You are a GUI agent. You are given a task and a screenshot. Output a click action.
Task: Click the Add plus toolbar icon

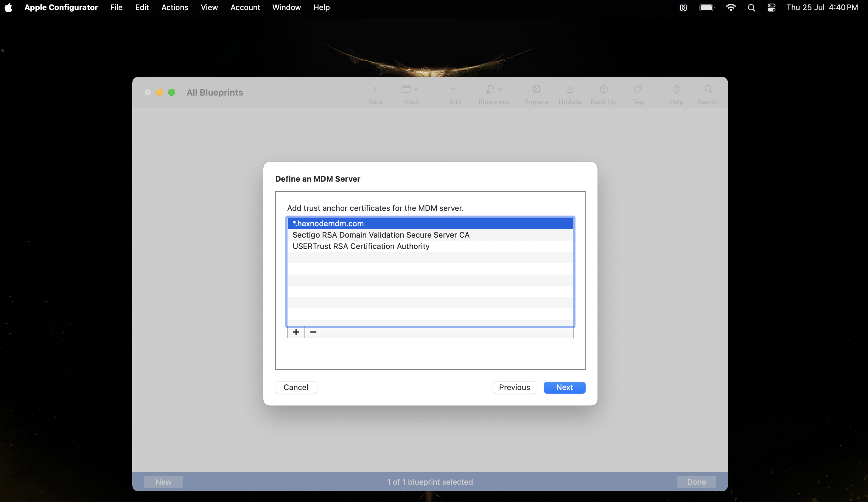point(452,90)
